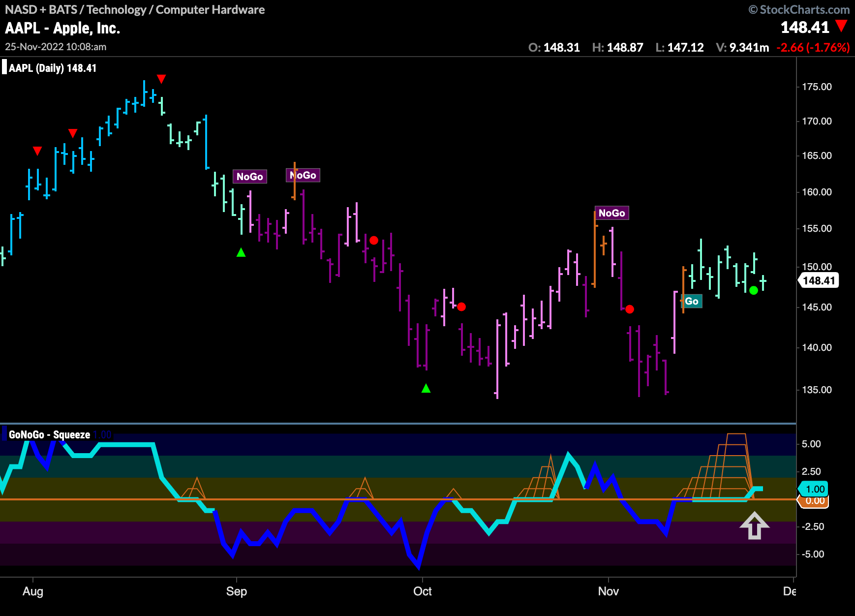Click the red dot in early November near 145

(x=630, y=309)
